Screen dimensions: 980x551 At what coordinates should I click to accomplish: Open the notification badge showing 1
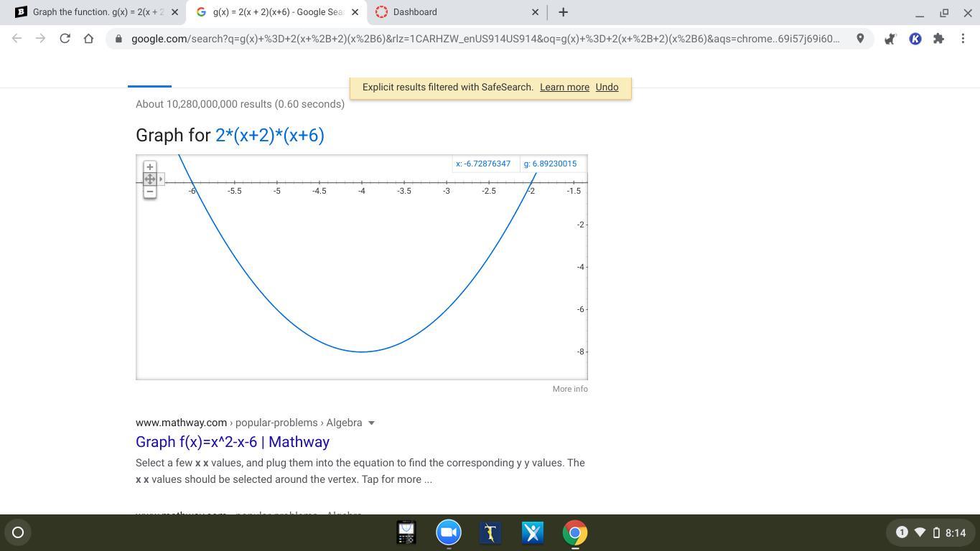click(902, 532)
